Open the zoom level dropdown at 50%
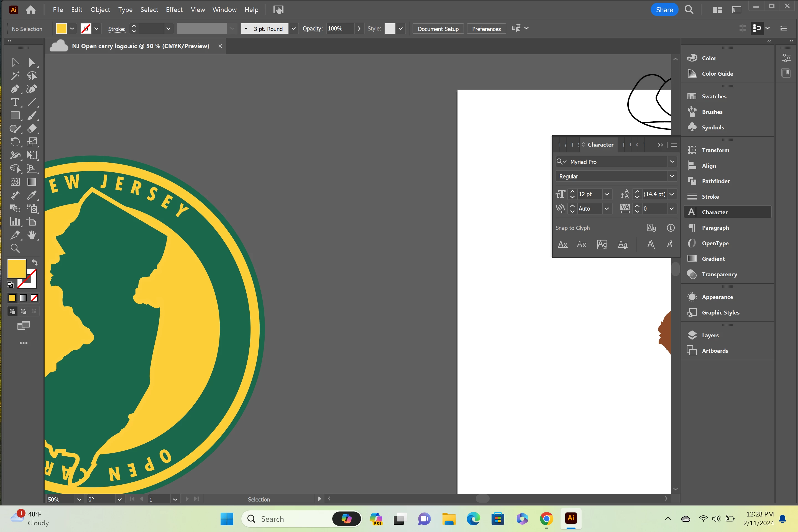 point(79,499)
